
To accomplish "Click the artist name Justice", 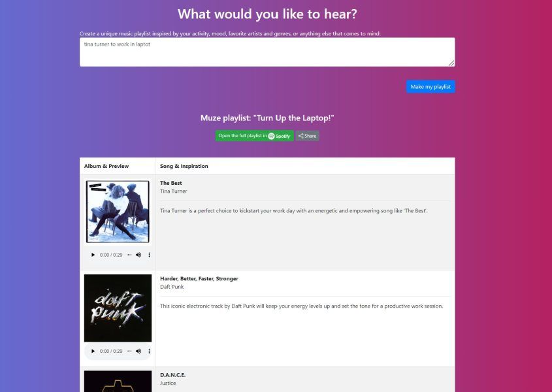I will [168, 384].
